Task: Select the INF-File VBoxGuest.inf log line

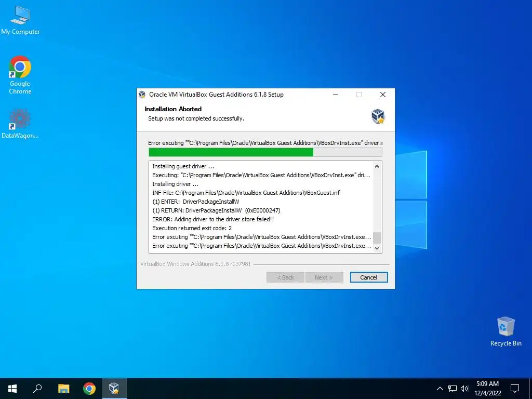Action: pyautogui.click(x=246, y=193)
